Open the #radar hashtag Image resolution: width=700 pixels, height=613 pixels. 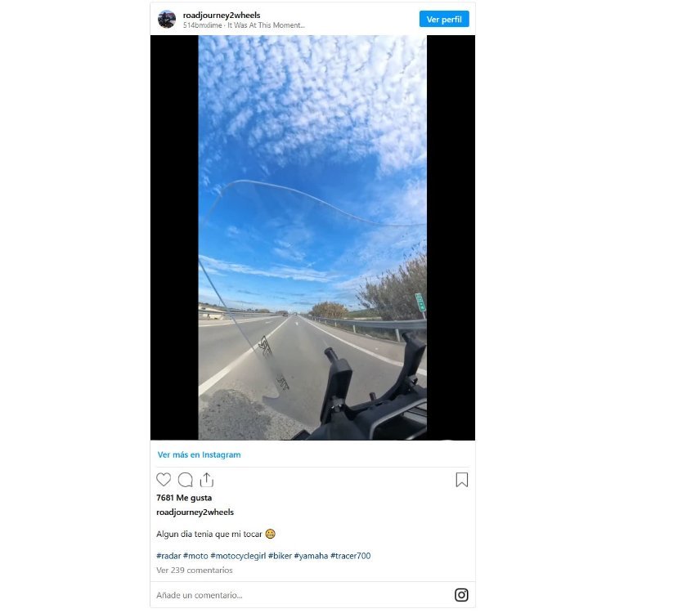tap(168, 556)
